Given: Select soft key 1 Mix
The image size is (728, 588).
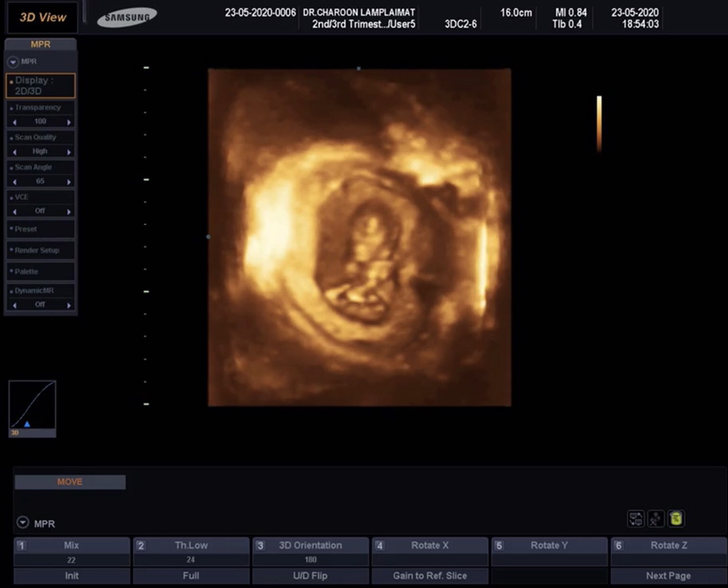Looking at the screenshot, I should click(72, 545).
